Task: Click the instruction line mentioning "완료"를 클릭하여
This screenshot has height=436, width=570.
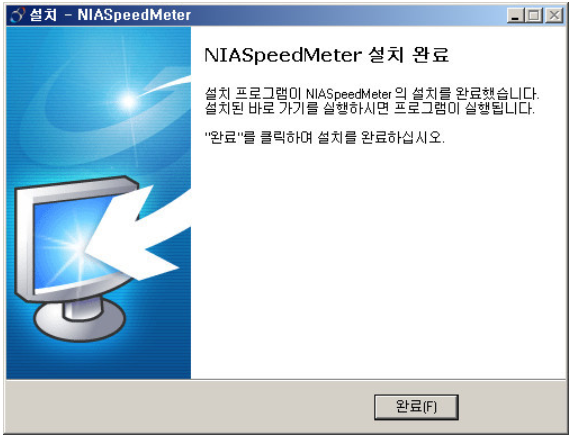Action: (325, 138)
